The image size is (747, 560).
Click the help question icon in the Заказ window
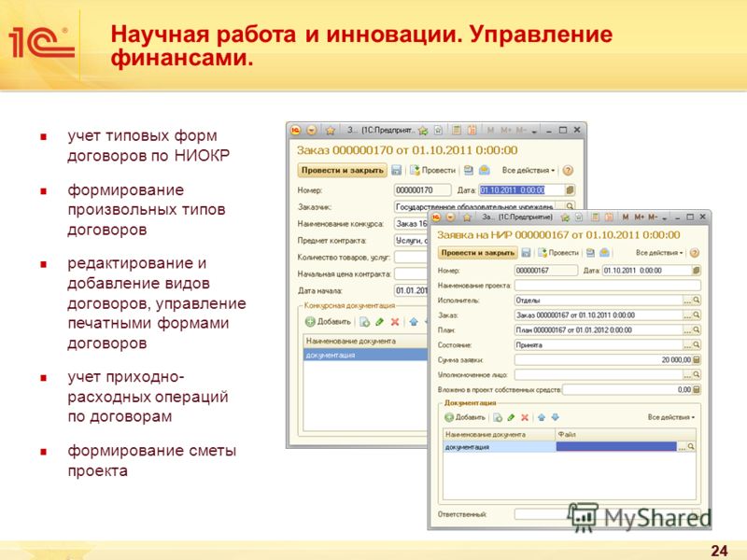[x=568, y=170]
